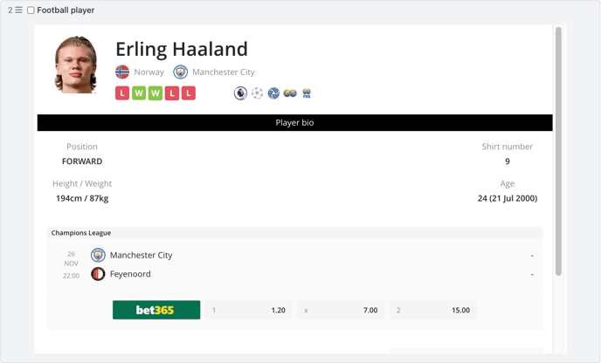Open the Manchester City crest beside Norway
This screenshot has width=601, height=364.
point(180,72)
